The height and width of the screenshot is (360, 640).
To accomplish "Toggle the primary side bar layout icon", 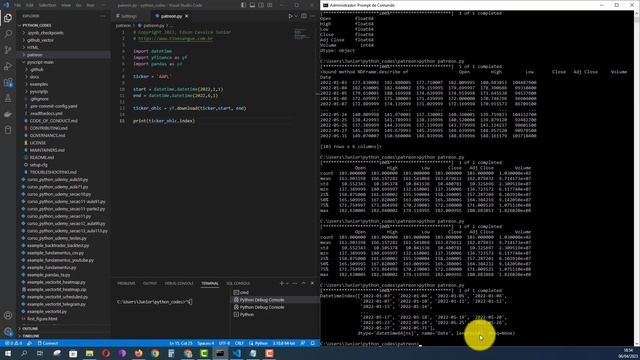I will (243, 5).
